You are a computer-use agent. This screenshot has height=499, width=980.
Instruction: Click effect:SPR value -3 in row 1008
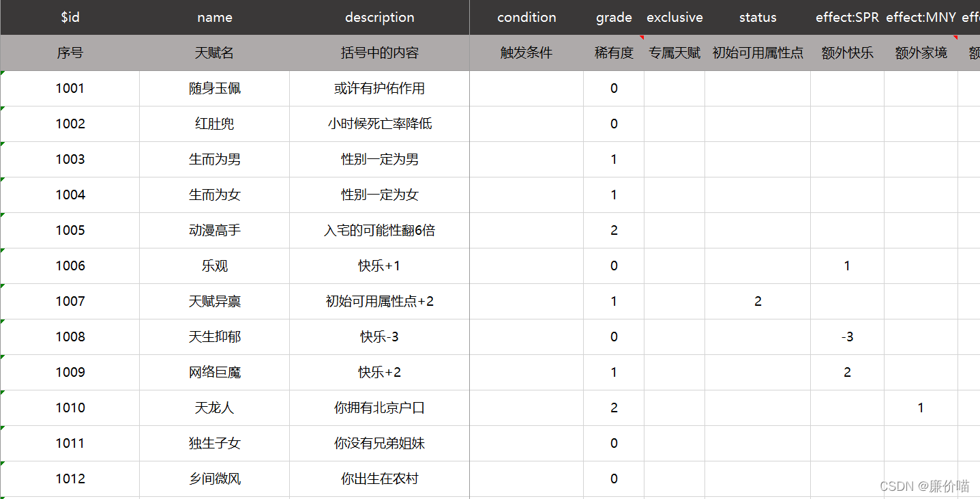[847, 337]
